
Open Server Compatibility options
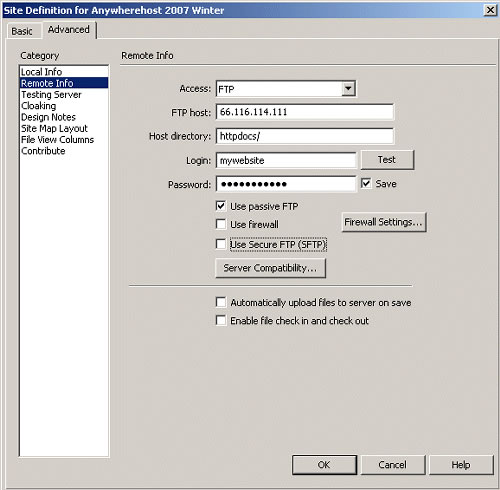(x=270, y=268)
